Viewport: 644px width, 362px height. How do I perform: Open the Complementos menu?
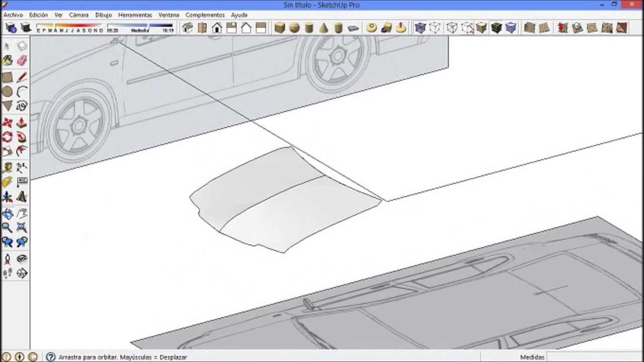click(205, 15)
